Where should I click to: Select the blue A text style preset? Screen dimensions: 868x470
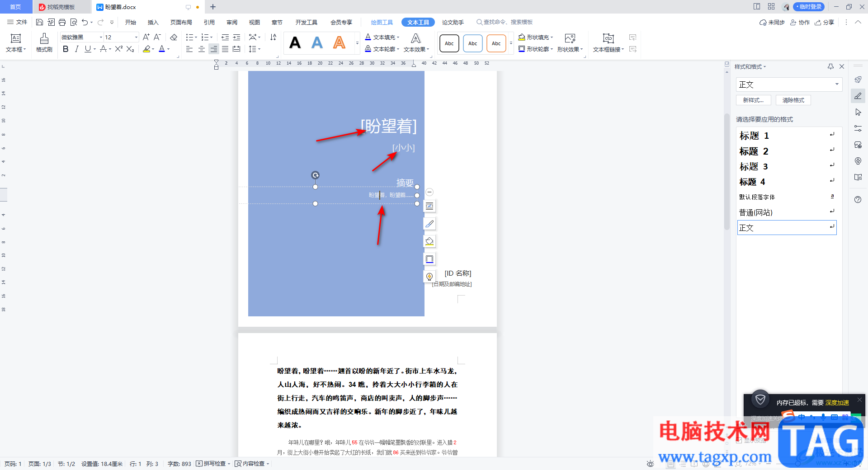point(317,43)
